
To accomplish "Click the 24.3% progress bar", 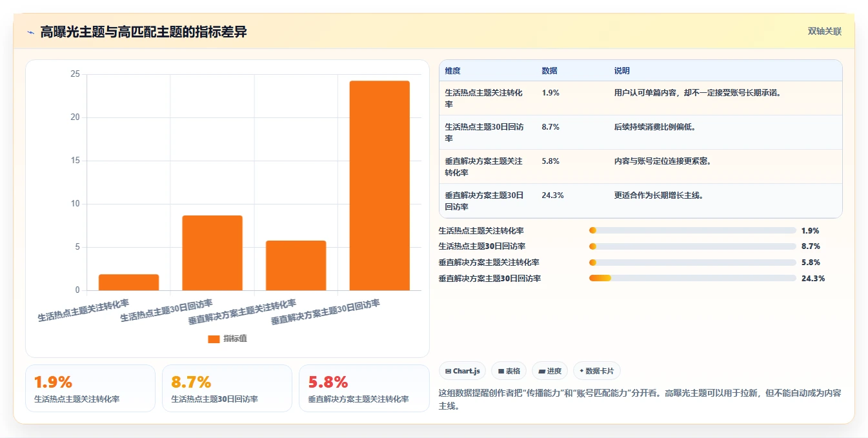I will (x=692, y=278).
